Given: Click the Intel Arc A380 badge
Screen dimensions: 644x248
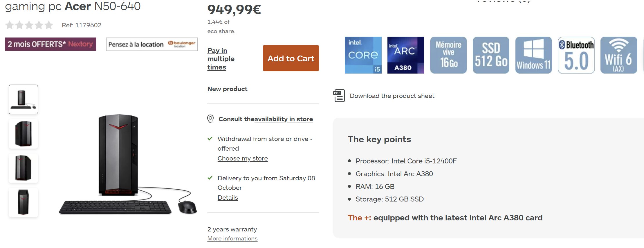Looking at the screenshot, I should tap(405, 55).
